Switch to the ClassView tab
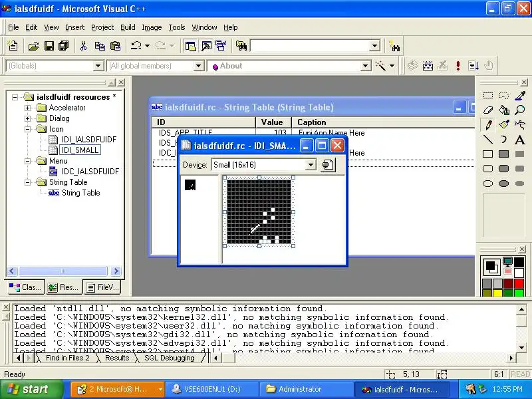 [26, 287]
